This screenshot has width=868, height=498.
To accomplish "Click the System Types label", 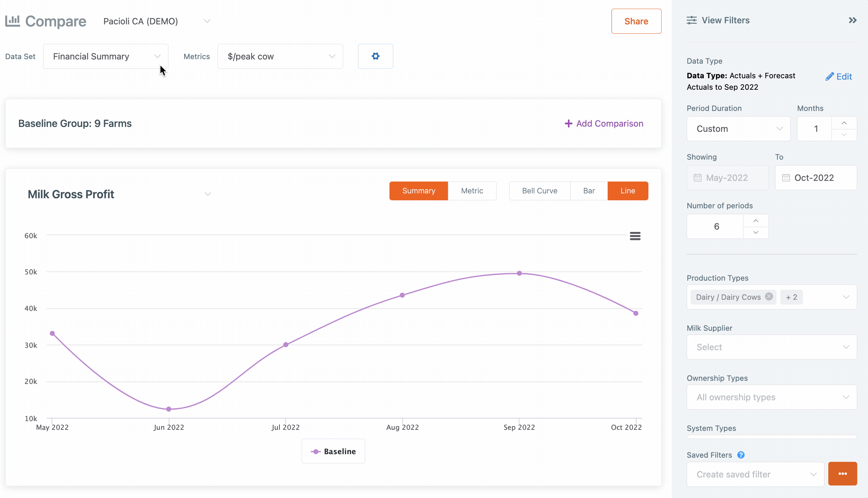I will tap(711, 428).
